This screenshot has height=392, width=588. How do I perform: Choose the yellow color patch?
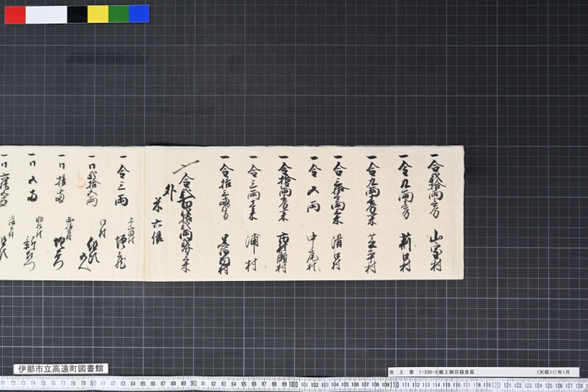point(98,14)
